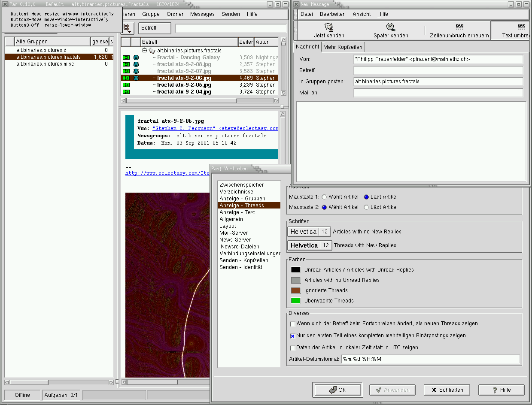Click the Zeilenumbruch erneuern icon

pyautogui.click(x=459, y=27)
